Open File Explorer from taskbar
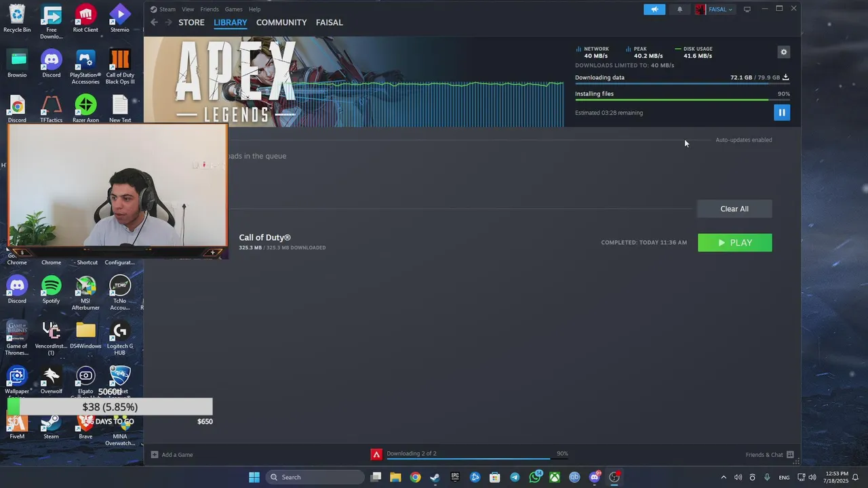 (x=395, y=477)
